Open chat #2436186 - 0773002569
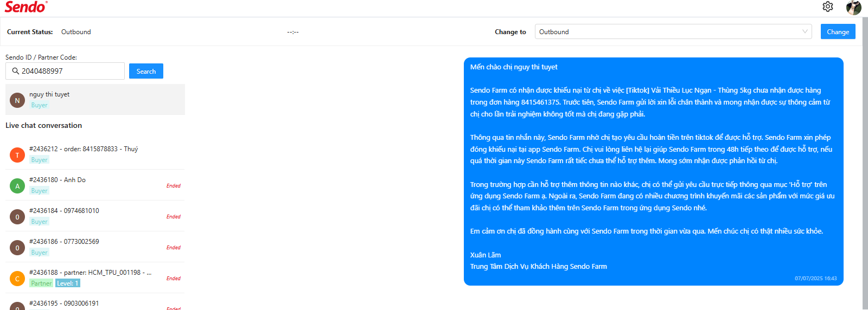This screenshot has height=310, width=868. click(95, 247)
